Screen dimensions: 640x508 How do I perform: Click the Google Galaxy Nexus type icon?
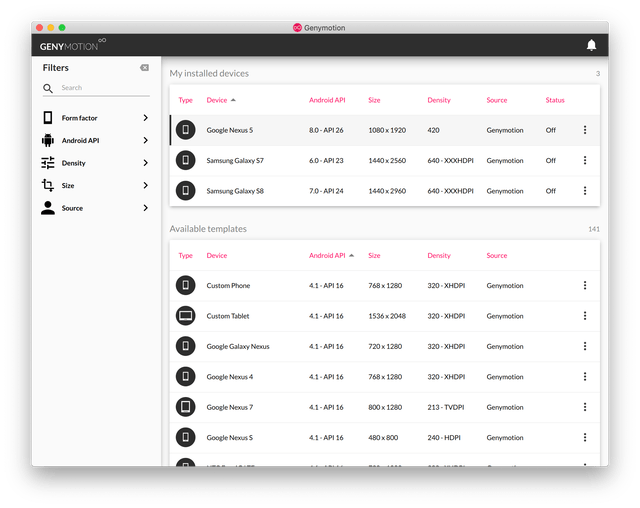185,346
